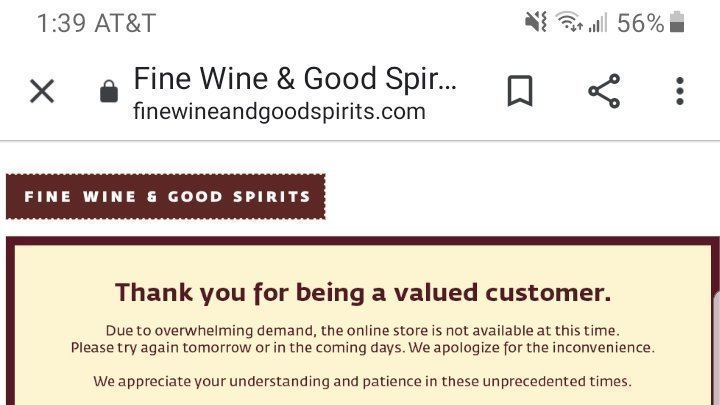Tap 'We appreciate your understanding' line
This screenshot has height=405, width=720.
[x=362, y=381]
